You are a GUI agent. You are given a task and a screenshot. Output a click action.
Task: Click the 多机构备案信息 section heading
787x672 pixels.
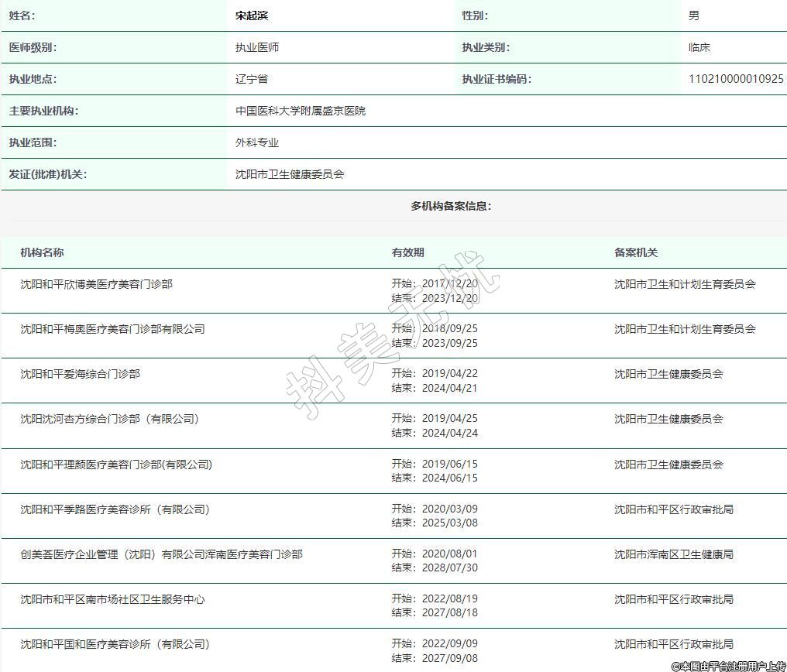(x=451, y=206)
